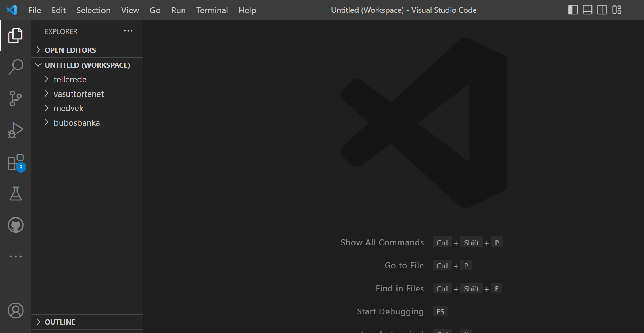This screenshot has width=644, height=333.
Task: Click the Find in Files hint text
Action: 400,288
